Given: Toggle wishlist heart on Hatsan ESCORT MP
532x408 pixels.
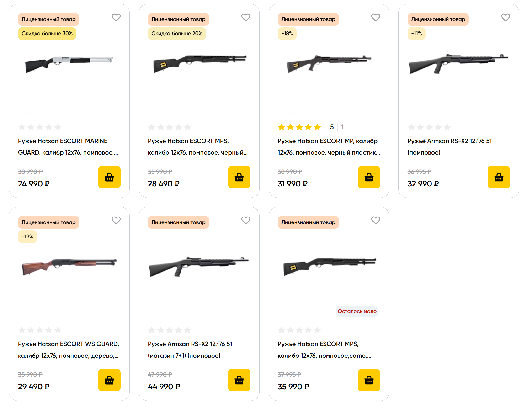Looking at the screenshot, I should point(375,17).
